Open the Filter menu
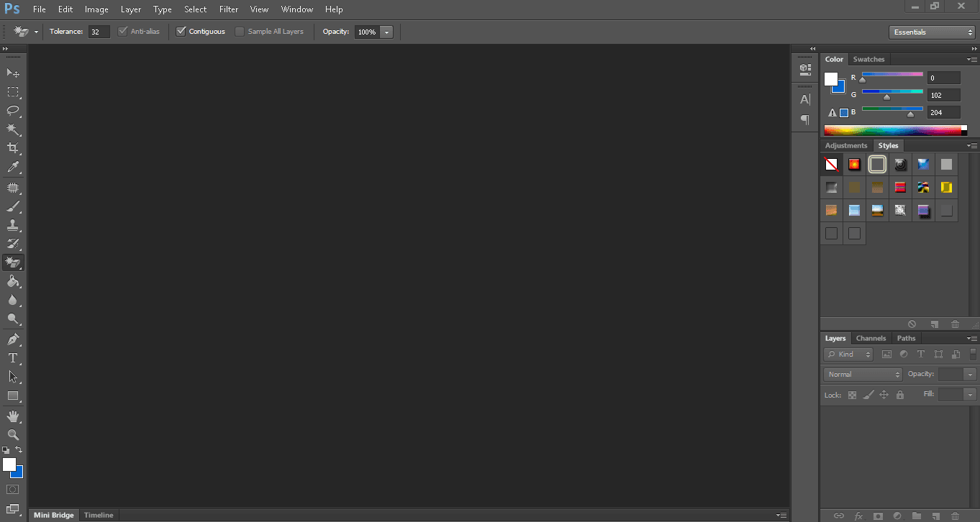The width and height of the screenshot is (980, 522). 228,9
